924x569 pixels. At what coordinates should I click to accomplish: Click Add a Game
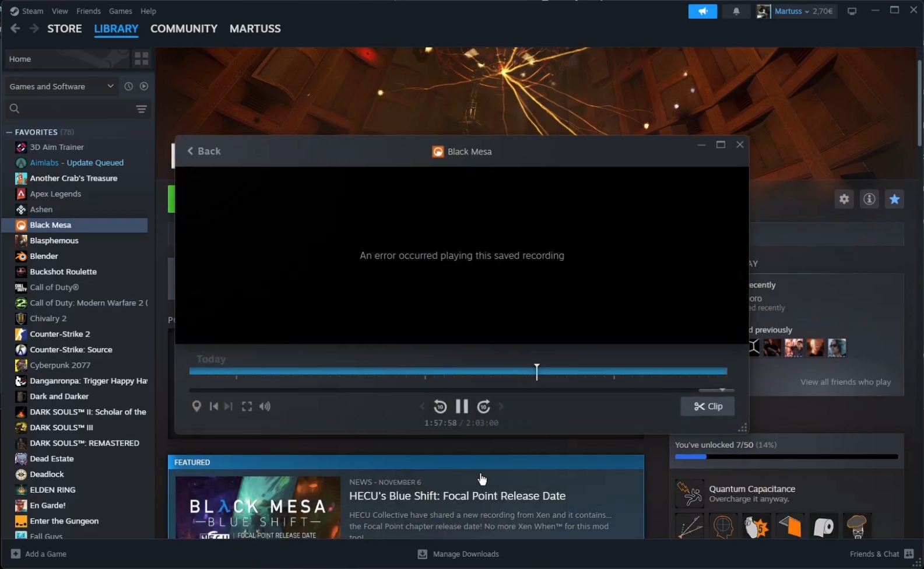38,554
